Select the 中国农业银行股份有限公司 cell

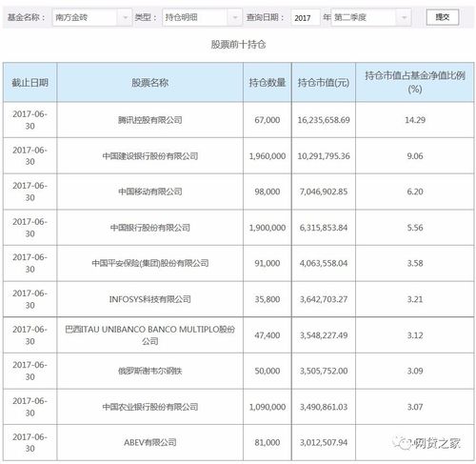point(150,407)
